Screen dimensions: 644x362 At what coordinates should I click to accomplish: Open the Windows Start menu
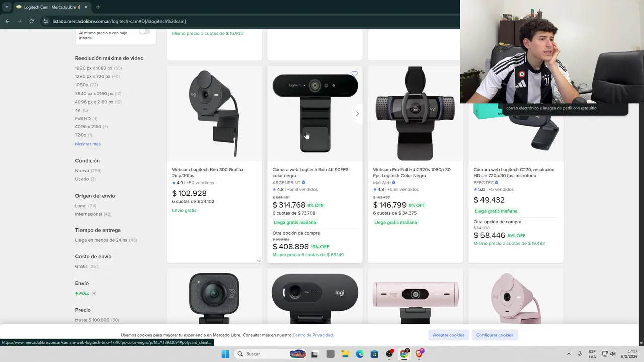(x=225, y=354)
